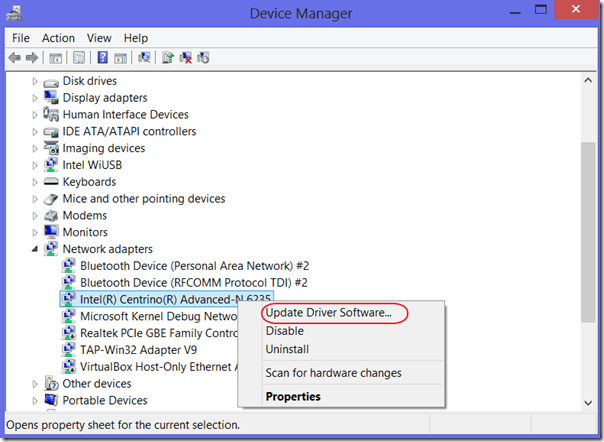Click the Uninstall device toolbar icon with red X

pos(186,58)
